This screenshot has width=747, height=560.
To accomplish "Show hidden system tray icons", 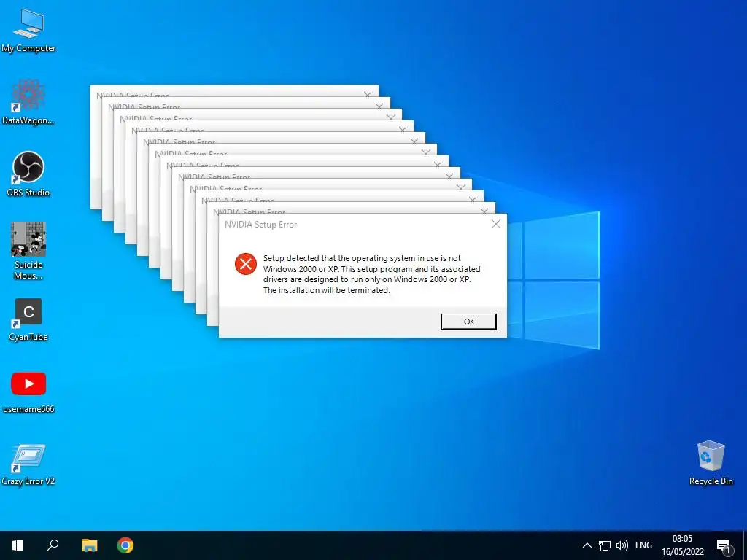I will point(587,545).
